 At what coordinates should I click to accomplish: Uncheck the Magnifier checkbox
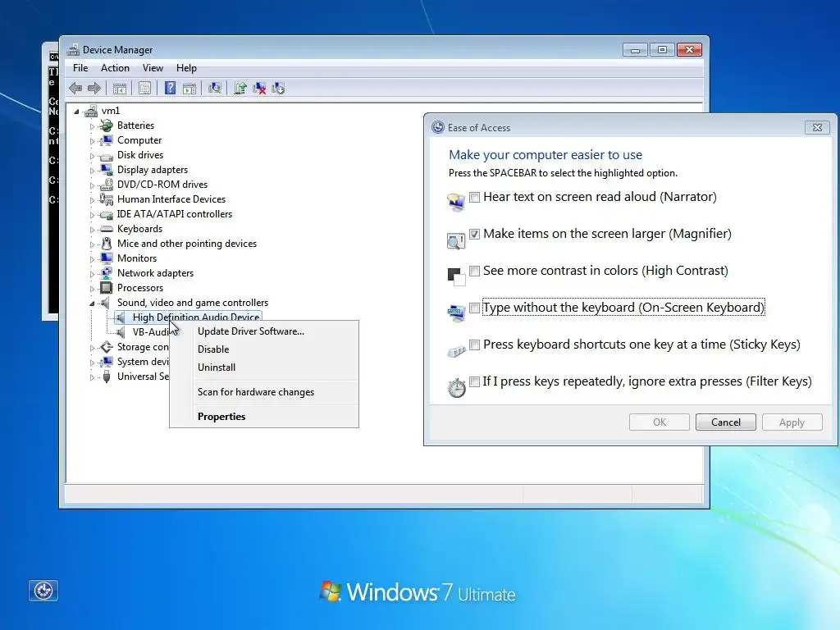475,234
